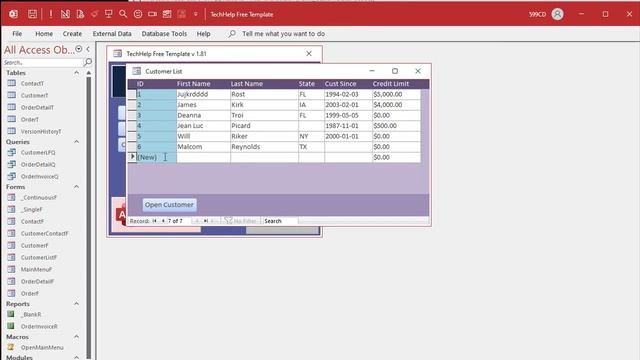This screenshot has width=640, height=360.
Task: Click the Credit Limit column header
Action: (x=391, y=84)
